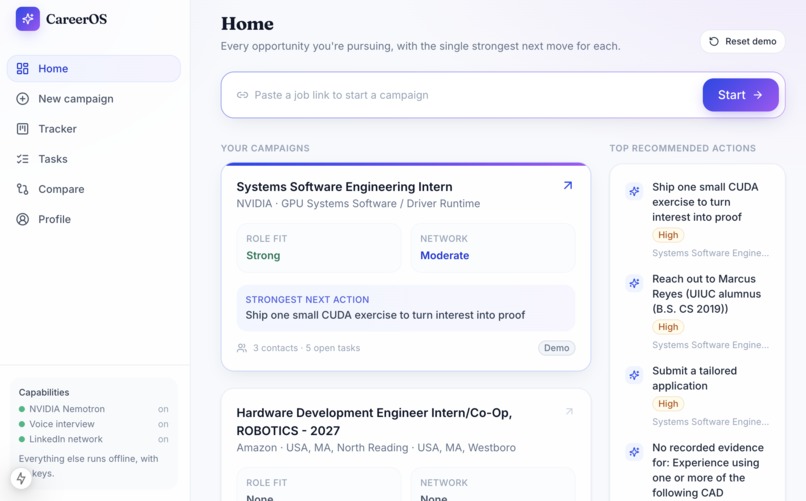Click the Tasks checklist icon

[23, 159]
